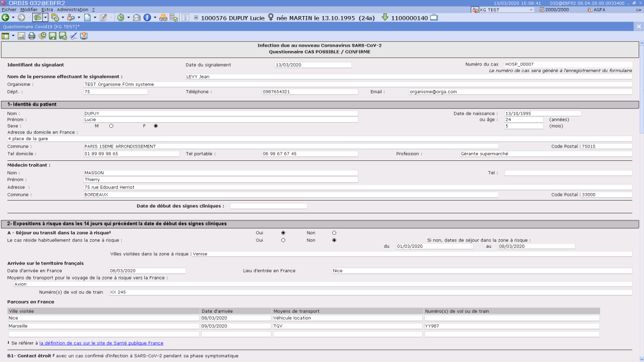The image size is (644, 362).
Task: Click the stopwatch icon in main toolbar
Action: (x=121, y=17)
